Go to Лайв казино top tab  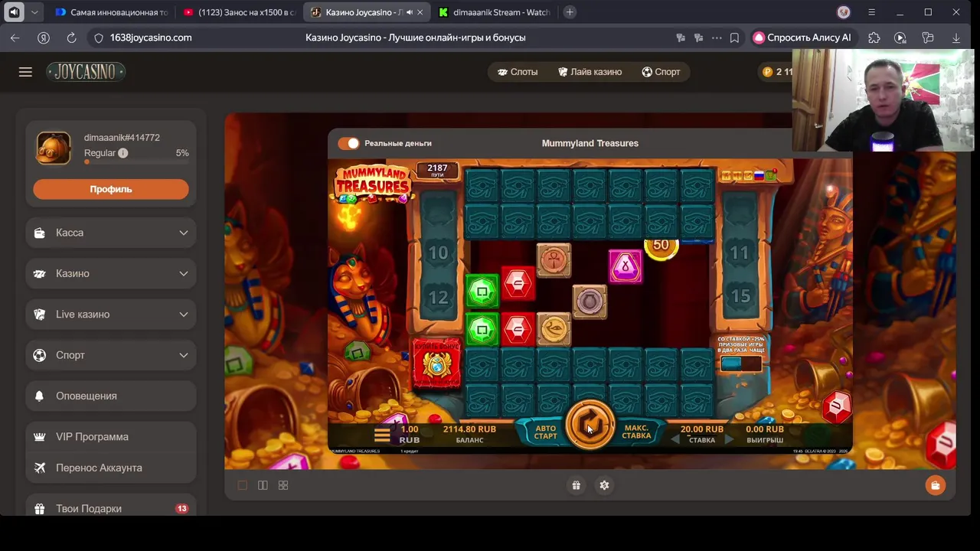click(x=590, y=72)
